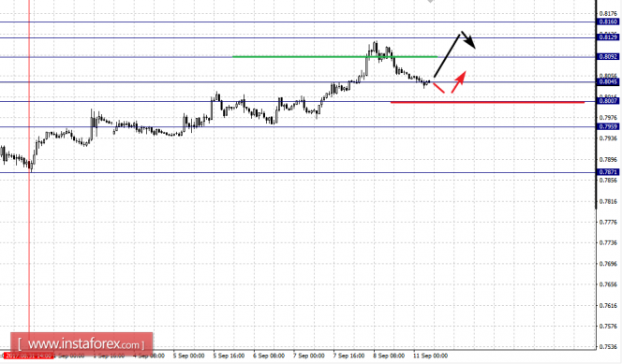Click the 5 Sep 16:00 time label
Screen dimensions: 622x364
coord(229,356)
